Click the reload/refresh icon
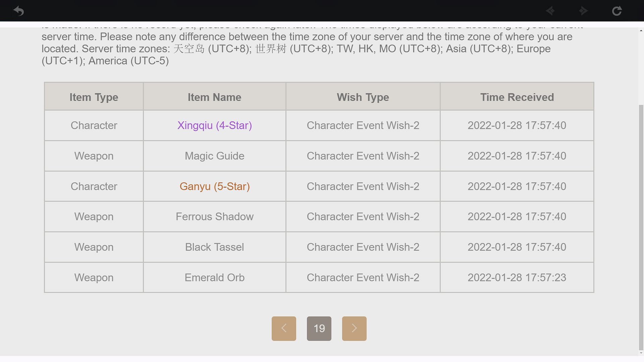This screenshot has height=362, width=644. [617, 11]
